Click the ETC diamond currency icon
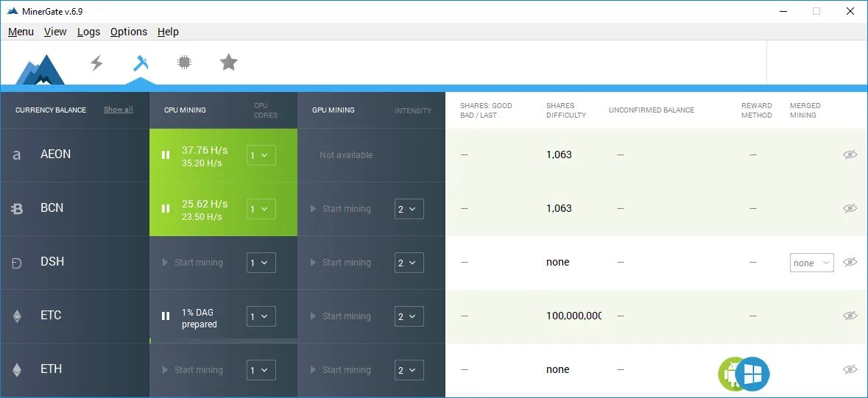The height and width of the screenshot is (398, 868). [17, 316]
